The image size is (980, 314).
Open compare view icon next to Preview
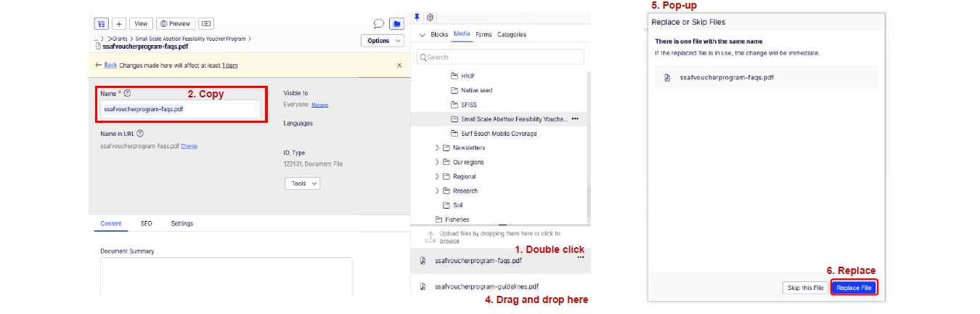coord(206,23)
